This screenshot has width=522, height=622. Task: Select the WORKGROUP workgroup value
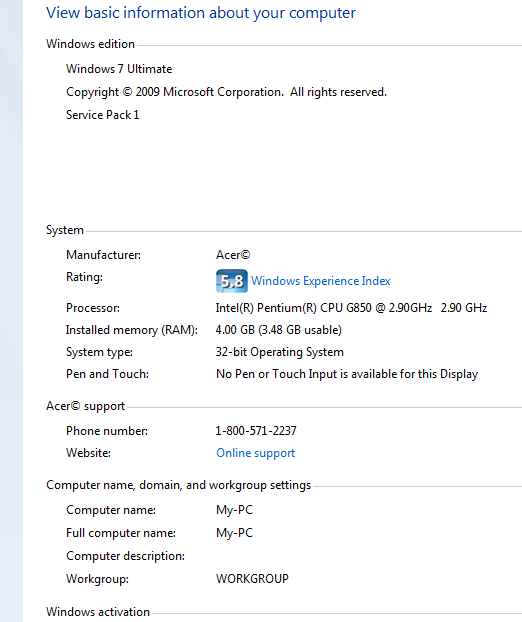(252, 579)
